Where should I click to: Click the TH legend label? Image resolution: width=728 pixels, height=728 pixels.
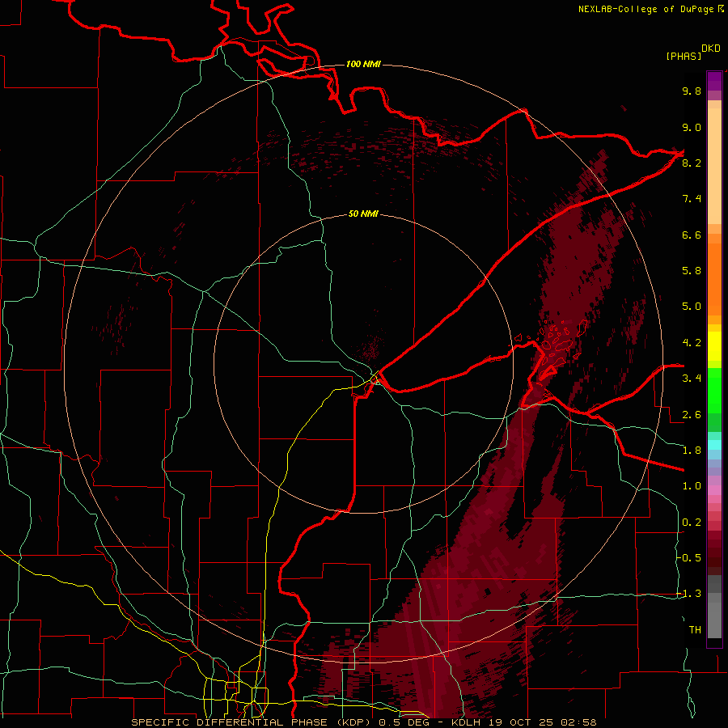(x=695, y=630)
